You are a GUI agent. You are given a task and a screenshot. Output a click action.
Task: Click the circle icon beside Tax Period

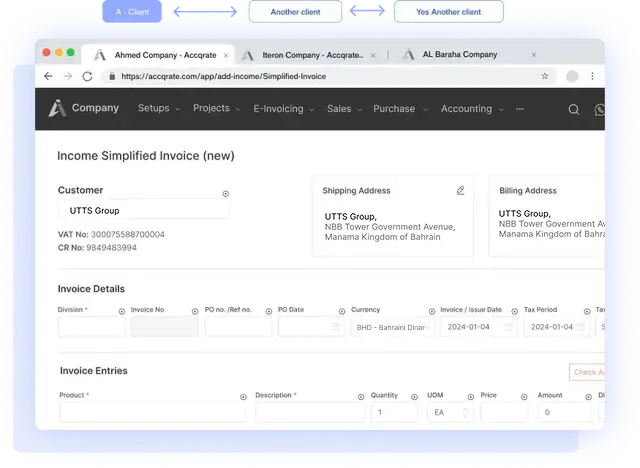[587, 311]
